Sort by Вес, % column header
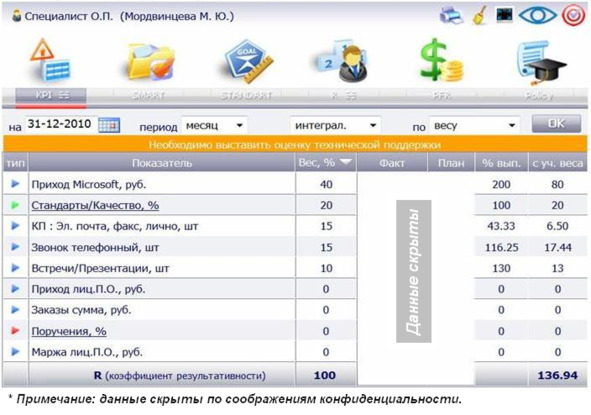The height and width of the screenshot is (415, 591). [325, 163]
